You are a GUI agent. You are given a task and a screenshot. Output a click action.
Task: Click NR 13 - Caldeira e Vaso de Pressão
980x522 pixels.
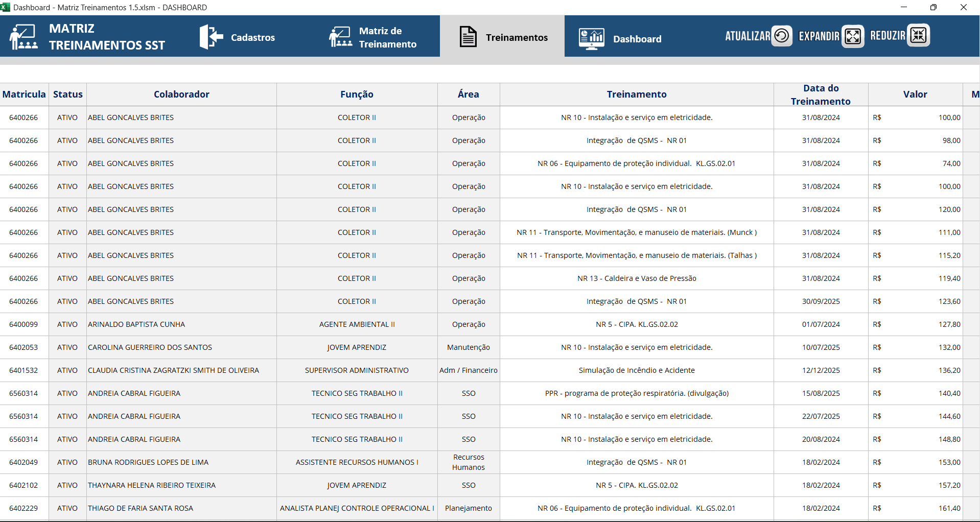click(637, 278)
